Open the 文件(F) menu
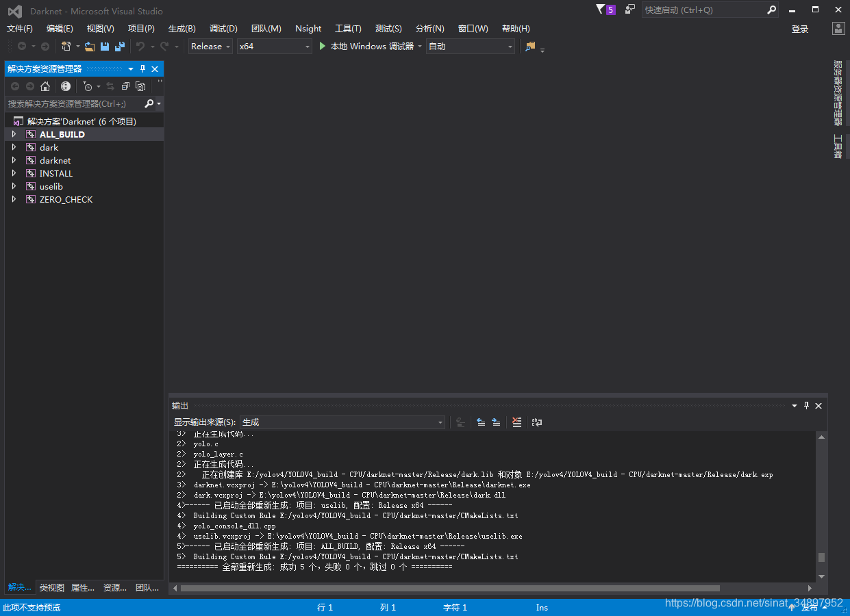Screen dimensions: 850x616 (x=20, y=29)
